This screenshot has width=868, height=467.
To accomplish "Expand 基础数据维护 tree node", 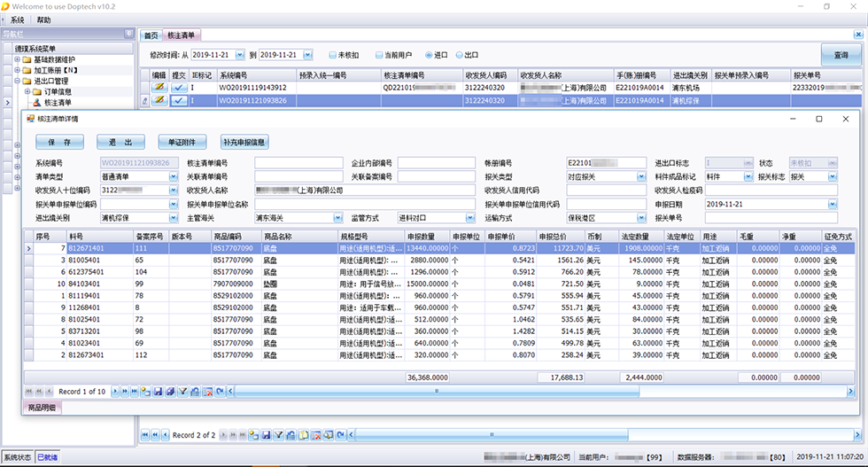I will pos(17,59).
